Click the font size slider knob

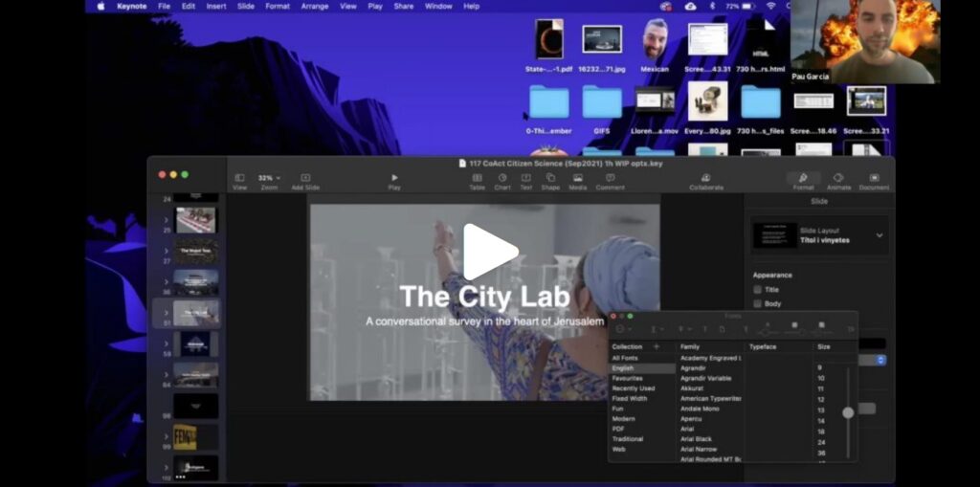[848, 412]
